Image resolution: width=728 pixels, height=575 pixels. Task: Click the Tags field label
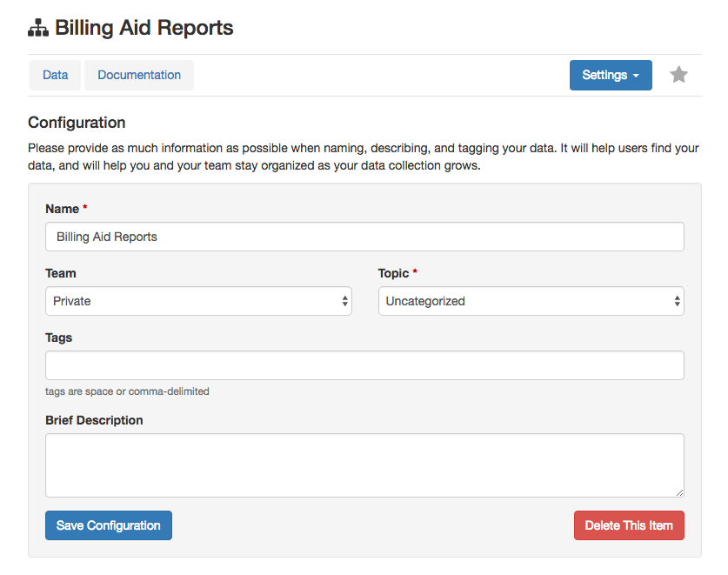[x=59, y=338]
